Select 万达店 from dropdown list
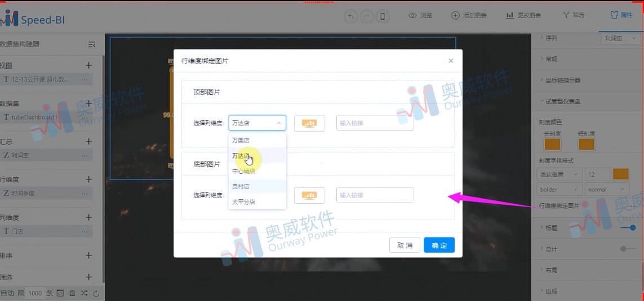The height and width of the screenshot is (301, 644). [x=257, y=156]
